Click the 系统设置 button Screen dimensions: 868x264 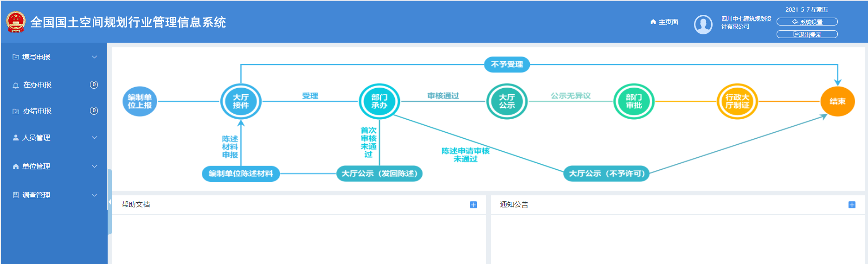[807, 22]
